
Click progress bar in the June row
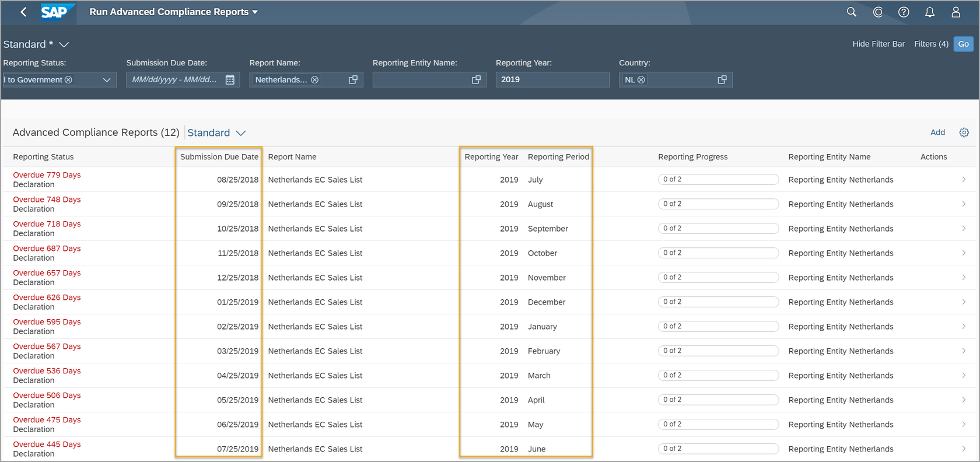coord(719,449)
